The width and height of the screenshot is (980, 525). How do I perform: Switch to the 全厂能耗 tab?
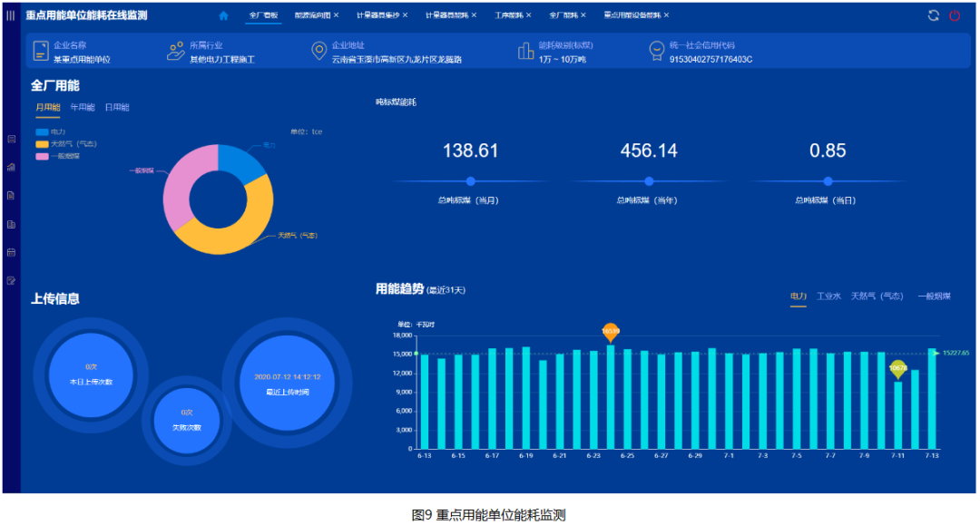pos(563,15)
